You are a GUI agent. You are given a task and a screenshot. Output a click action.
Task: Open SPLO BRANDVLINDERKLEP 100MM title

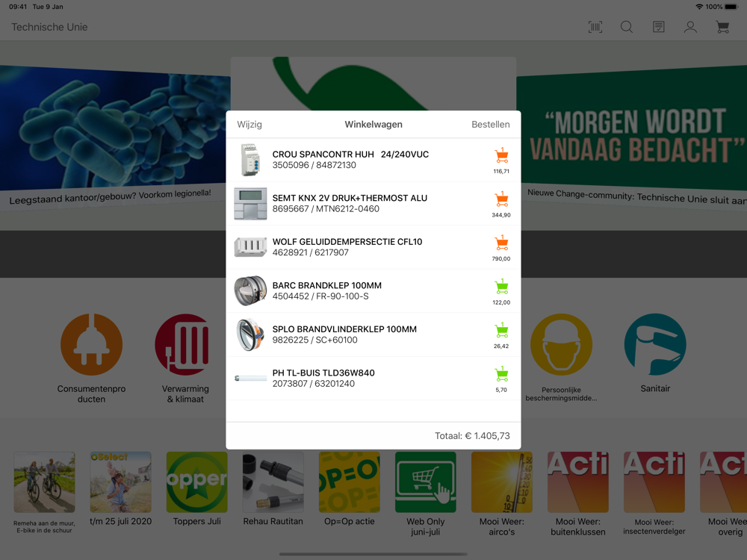point(344,329)
